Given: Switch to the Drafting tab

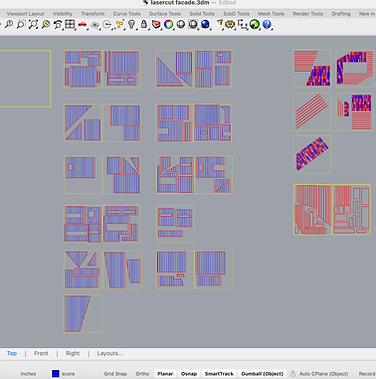Looking at the screenshot, I should (x=341, y=14).
